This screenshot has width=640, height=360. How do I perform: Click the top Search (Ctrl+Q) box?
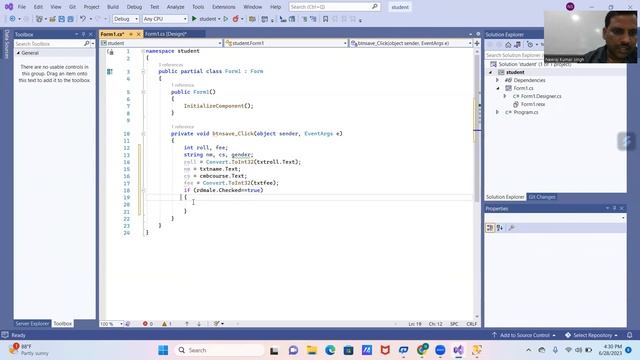click(334, 7)
